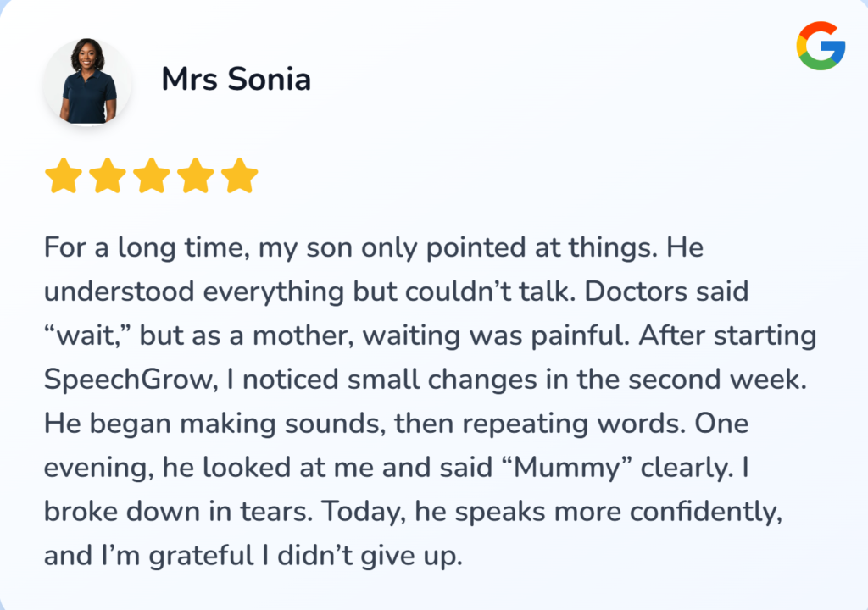Click the Google logo icon
The image size is (868, 610).
pos(821,47)
